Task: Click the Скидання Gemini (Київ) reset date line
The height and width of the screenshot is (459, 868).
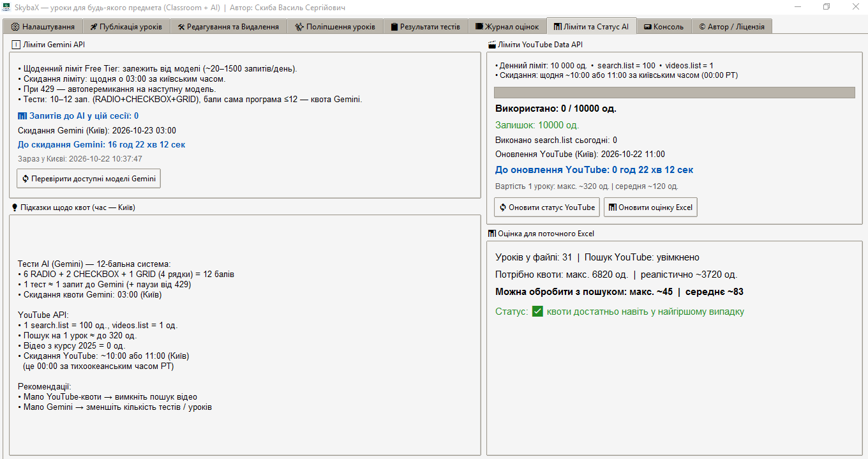Action: pos(97,130)
